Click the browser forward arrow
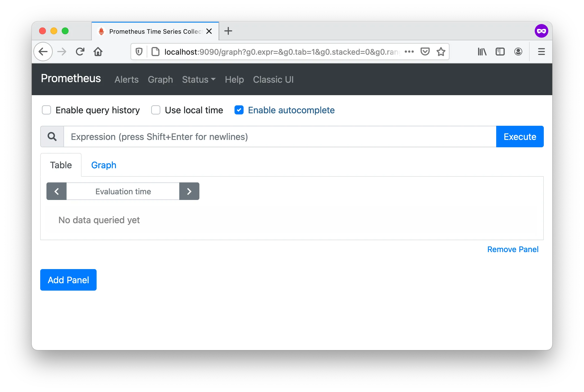584x392 pixels. tap(61, 52)
